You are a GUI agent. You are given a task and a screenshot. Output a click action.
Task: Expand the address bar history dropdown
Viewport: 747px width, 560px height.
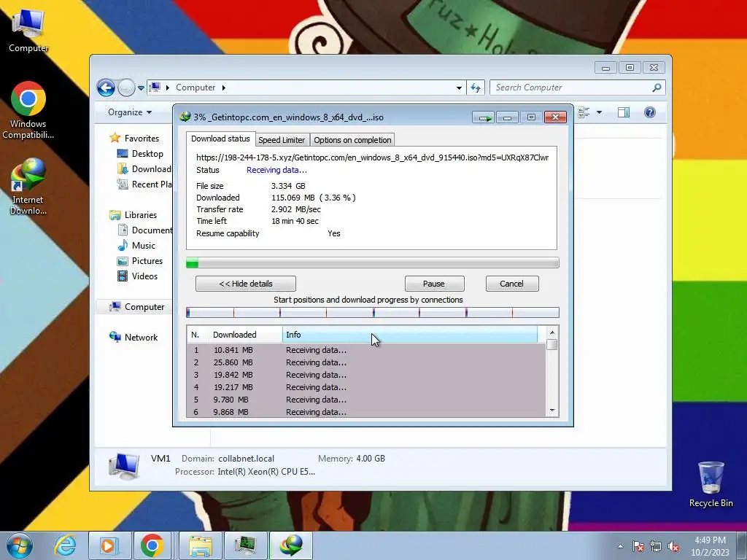coord(459,87)
